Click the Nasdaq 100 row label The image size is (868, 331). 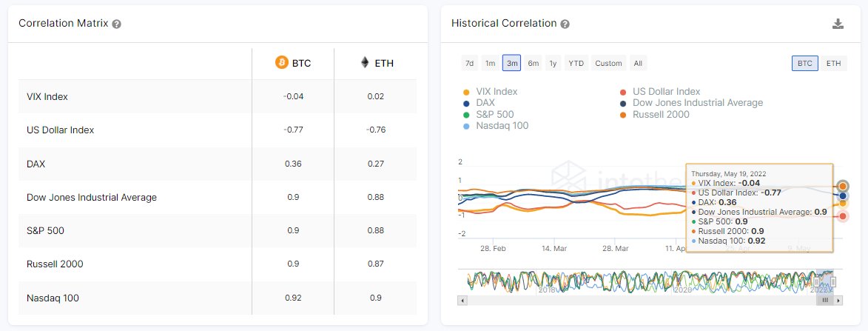[x=53, y=298]
